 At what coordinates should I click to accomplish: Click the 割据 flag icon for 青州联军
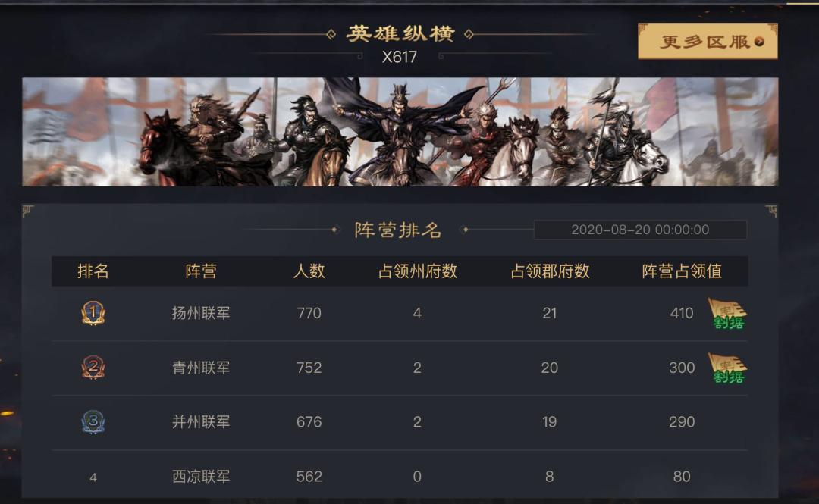[x=727, y=368]
